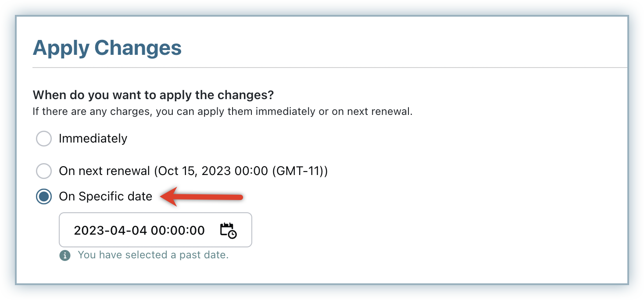Choose the On next renewal radio option

pyautogui.click(x=44, y=171)
